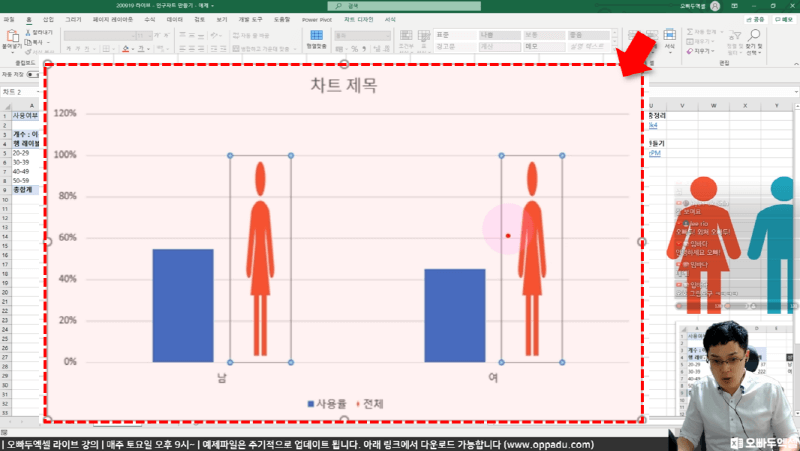Increase font size with the larger 가 icon
Screen dimensions: 800x451
pyautogui.click(x=157, y=36)
